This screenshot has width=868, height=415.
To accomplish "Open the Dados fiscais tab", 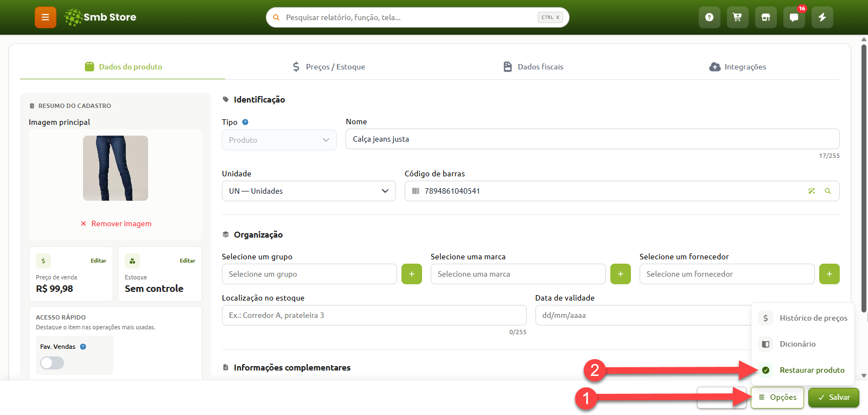I will tap(533, 67).
